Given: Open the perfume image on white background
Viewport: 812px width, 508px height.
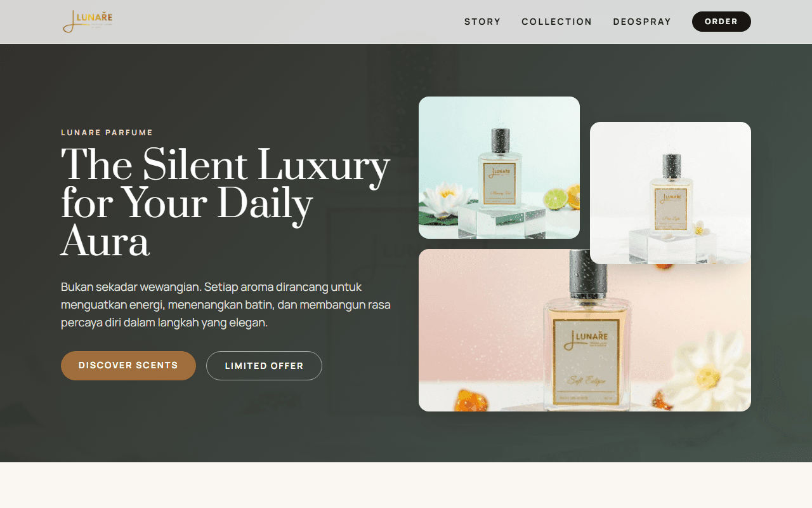Looking at the screenshot, I should (x=671, y=193).
